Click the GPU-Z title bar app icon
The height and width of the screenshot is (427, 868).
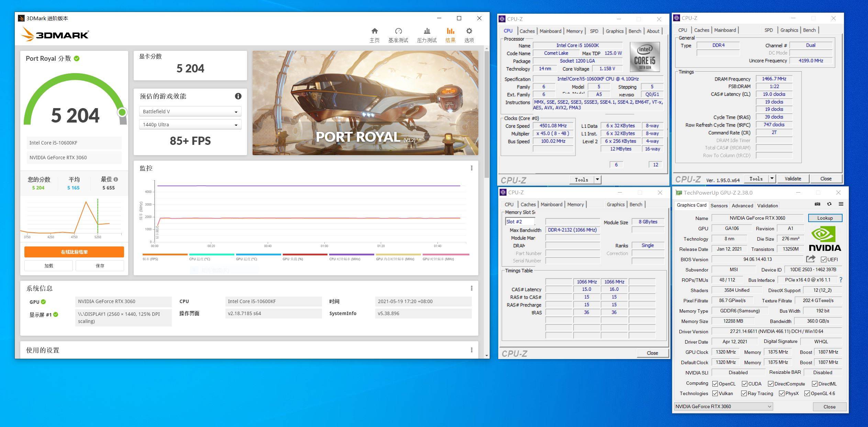[x=679, y=193]
